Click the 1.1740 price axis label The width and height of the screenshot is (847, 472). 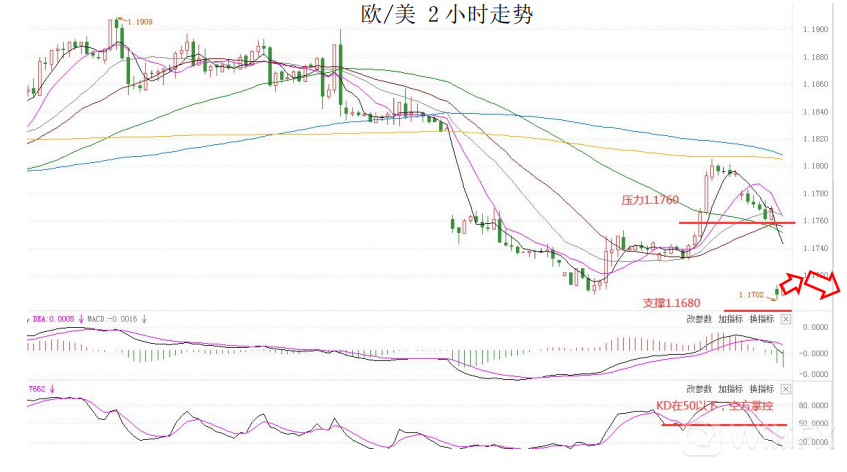click(815, 248)
